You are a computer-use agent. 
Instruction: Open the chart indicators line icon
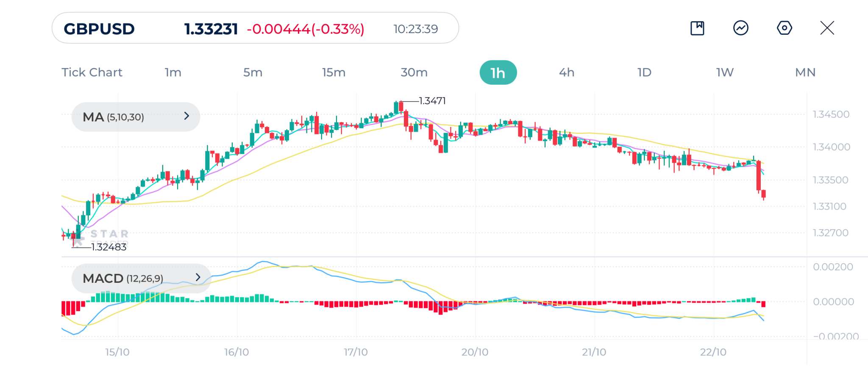click(740, 28)
